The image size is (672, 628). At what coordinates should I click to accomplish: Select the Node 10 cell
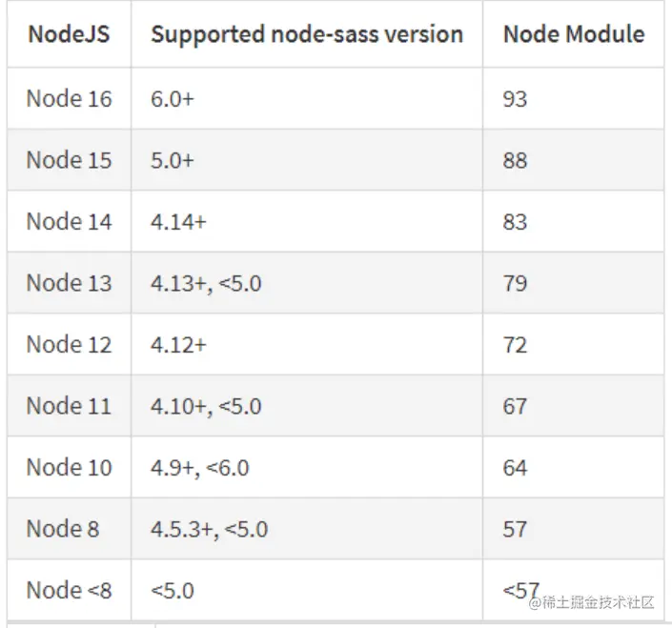69,468
